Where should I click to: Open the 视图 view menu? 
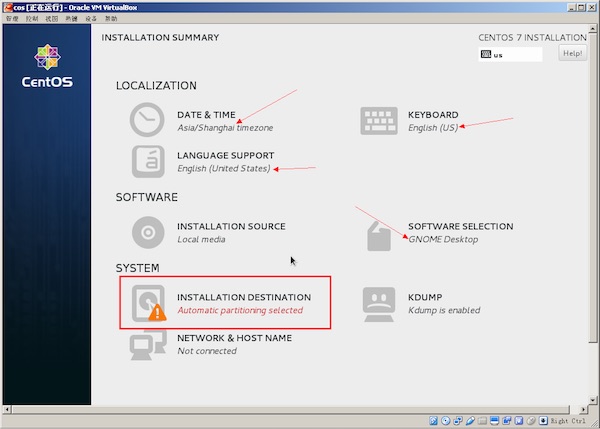pyautogui.click(x=51, y=19)
